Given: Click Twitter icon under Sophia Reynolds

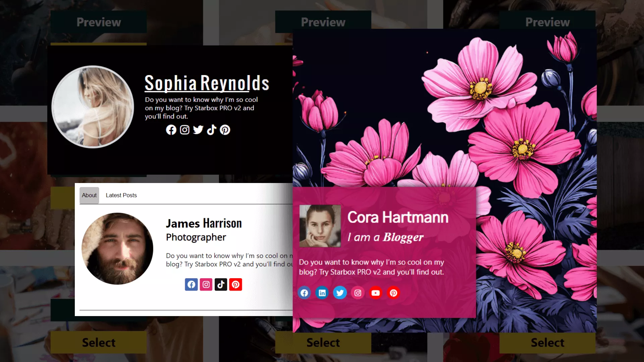Looking at the screenshot, I should coord(198,130).
